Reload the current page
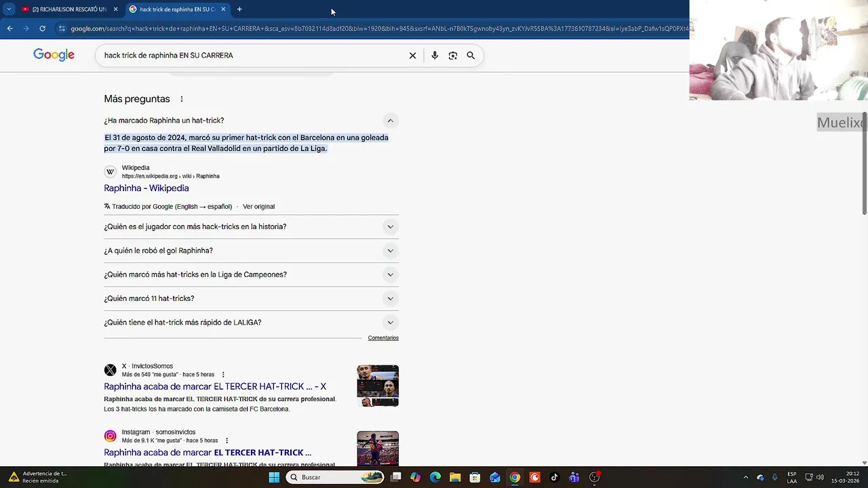This screenshot has height=488, width=868. (x=42, y=28)
